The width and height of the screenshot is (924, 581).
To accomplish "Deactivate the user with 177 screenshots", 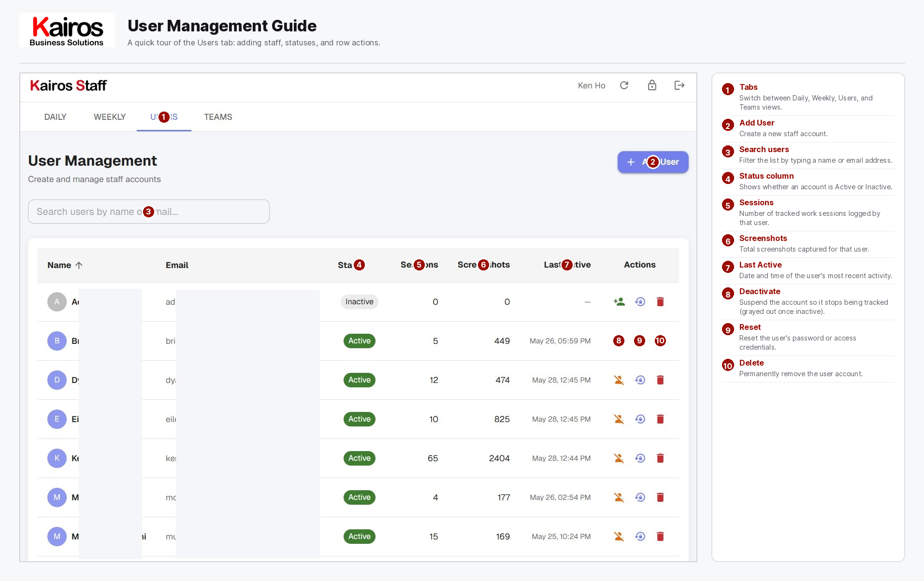I will [x=619, y=497].
